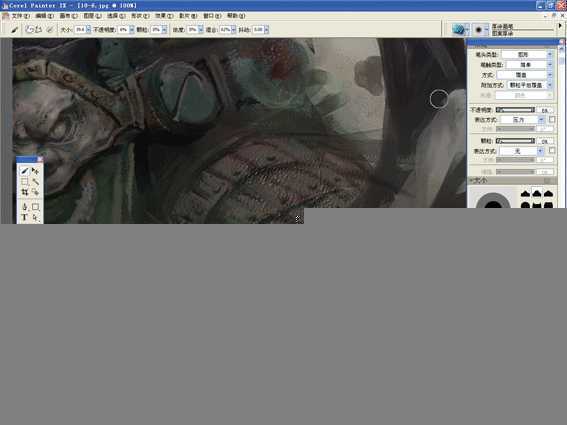
Task: Open the 方式 dropdown
Action: (524, 75)
